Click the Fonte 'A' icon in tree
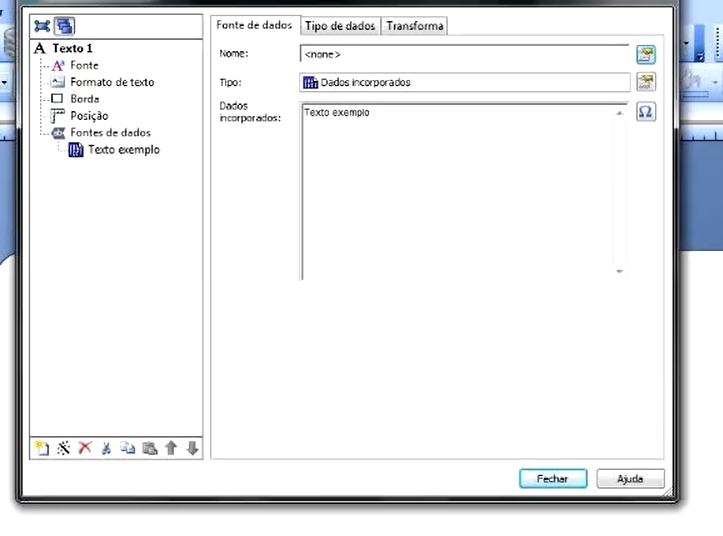The image size is (723, 536). point(58,66)
